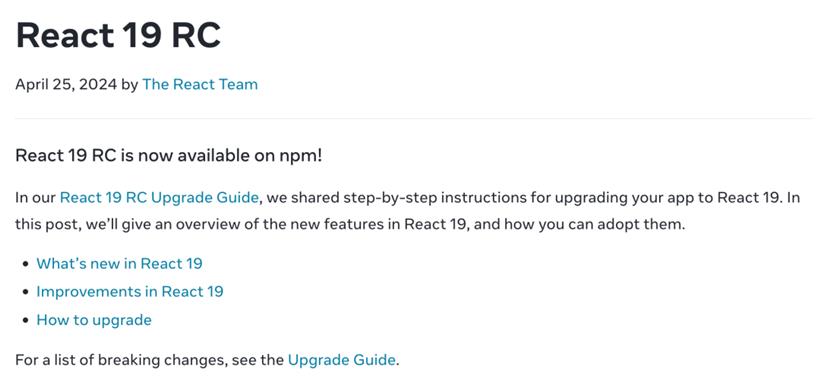
Task: Click the bullet before How to upgrade
Action: click(26, 320)
